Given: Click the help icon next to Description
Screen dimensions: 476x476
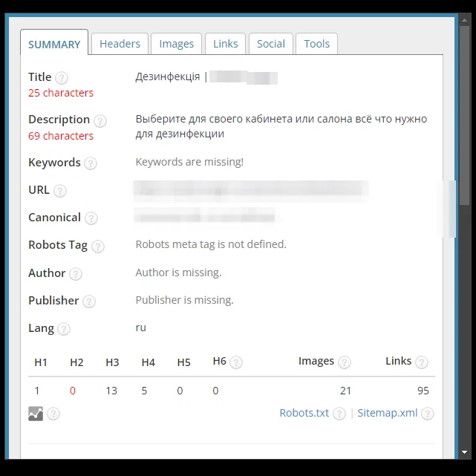Looking at the screenshot, I should (x=100, y=121).
